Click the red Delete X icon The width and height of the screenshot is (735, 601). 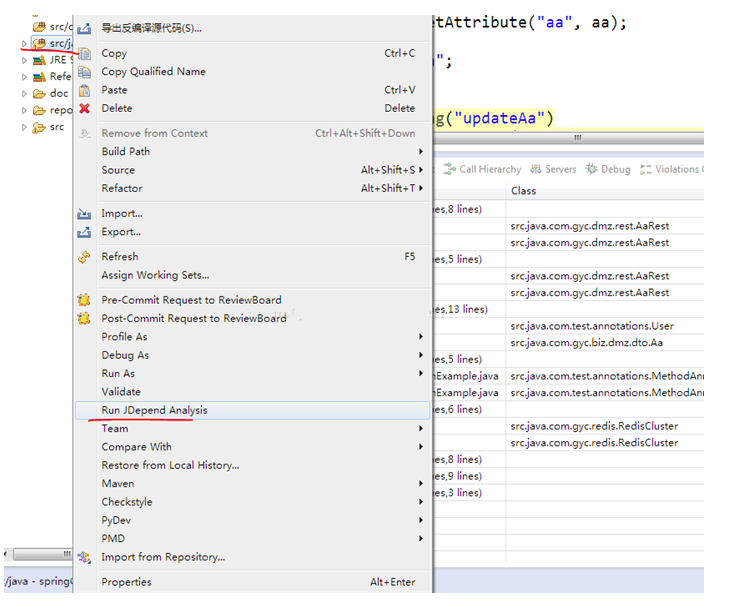84,108
